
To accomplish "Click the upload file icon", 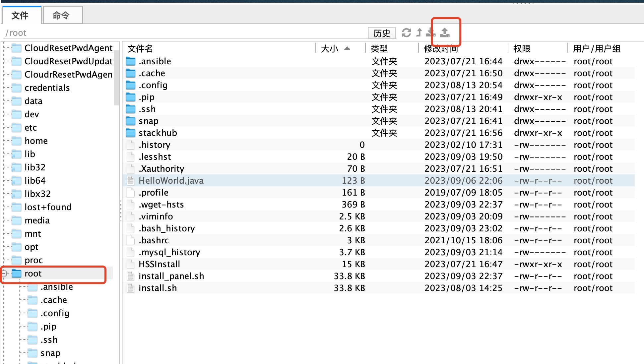I will coord(445,32).
